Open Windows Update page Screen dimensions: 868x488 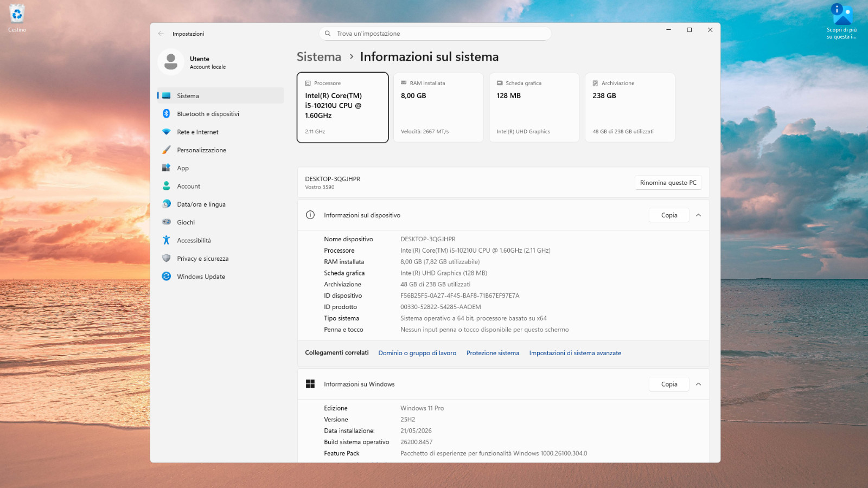click(x=221, y=277)
